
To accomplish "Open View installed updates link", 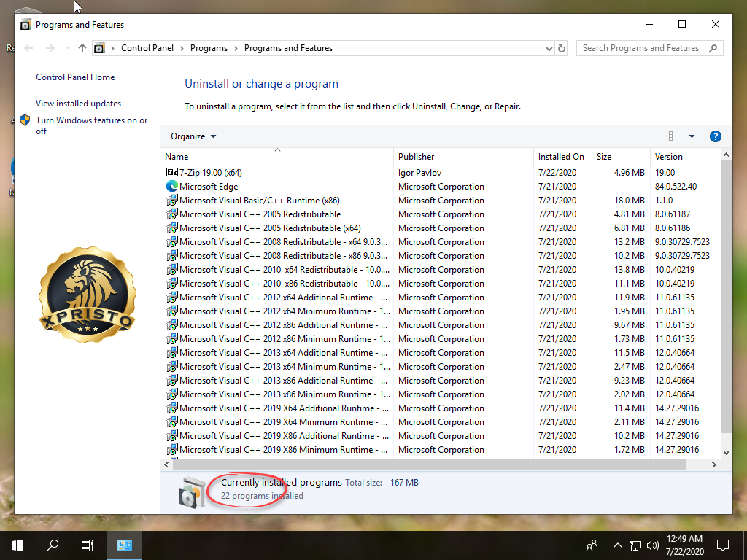I will pyautogui.click(x=78, y=104).
